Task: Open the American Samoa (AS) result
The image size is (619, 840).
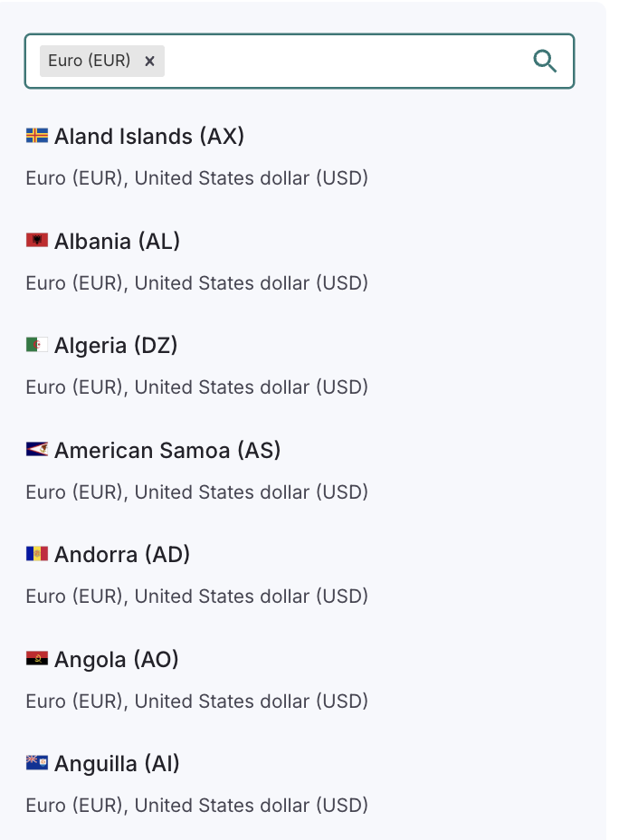Action: (167, 450)
